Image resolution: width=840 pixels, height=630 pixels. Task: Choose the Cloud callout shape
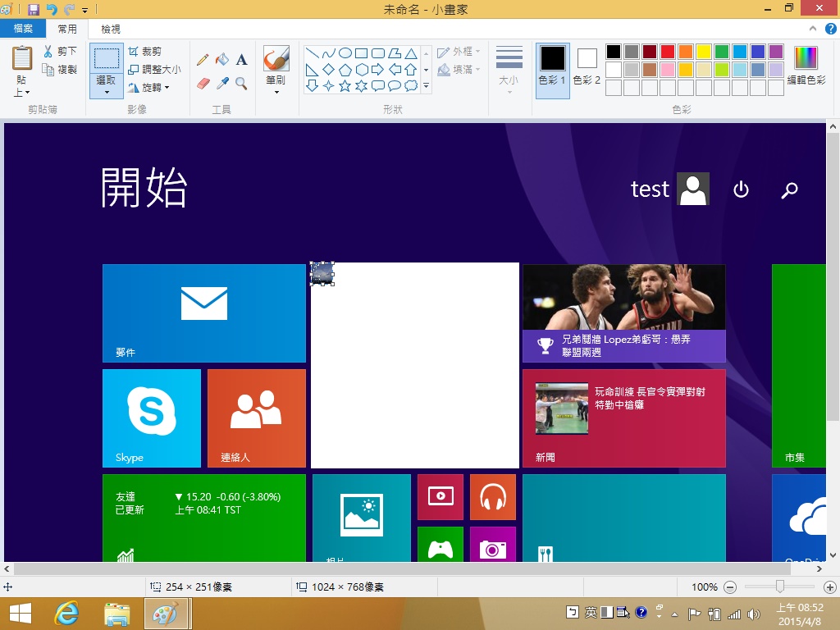[411, 86]
